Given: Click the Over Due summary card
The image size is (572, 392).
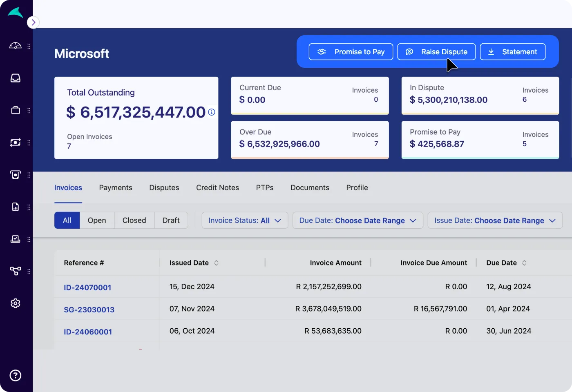Looking at the screenshot, I should pyautogui.click(x=310, y=140).
